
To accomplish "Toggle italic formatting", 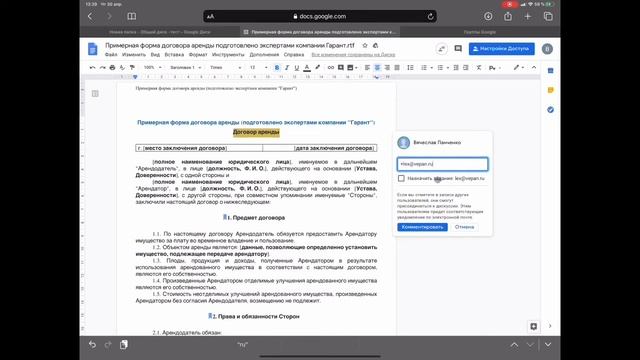I will coord(287,67).
